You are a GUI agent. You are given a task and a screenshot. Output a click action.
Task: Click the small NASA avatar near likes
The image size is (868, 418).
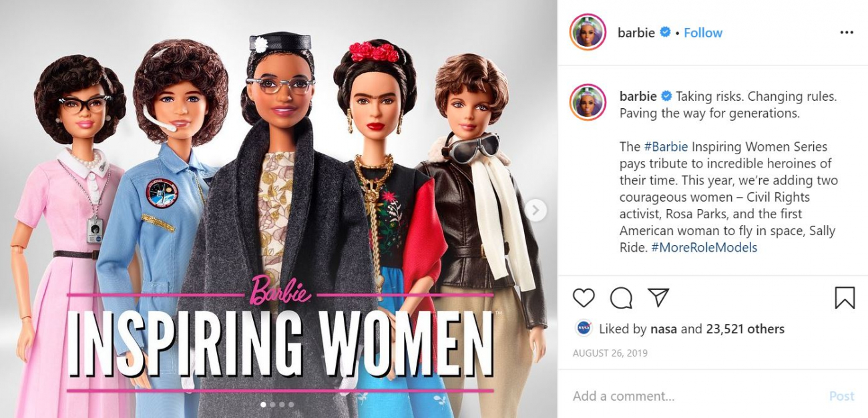(x=584, y=329)
